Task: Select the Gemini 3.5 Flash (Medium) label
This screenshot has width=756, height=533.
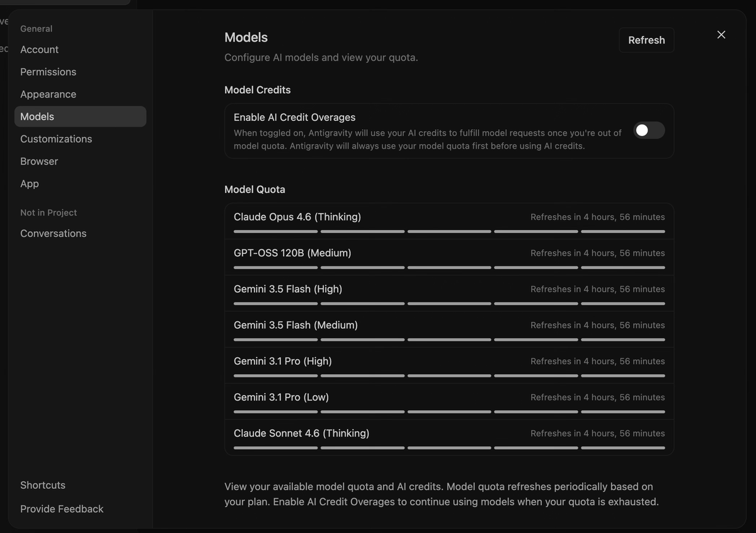Action: [x=295, y=325]
